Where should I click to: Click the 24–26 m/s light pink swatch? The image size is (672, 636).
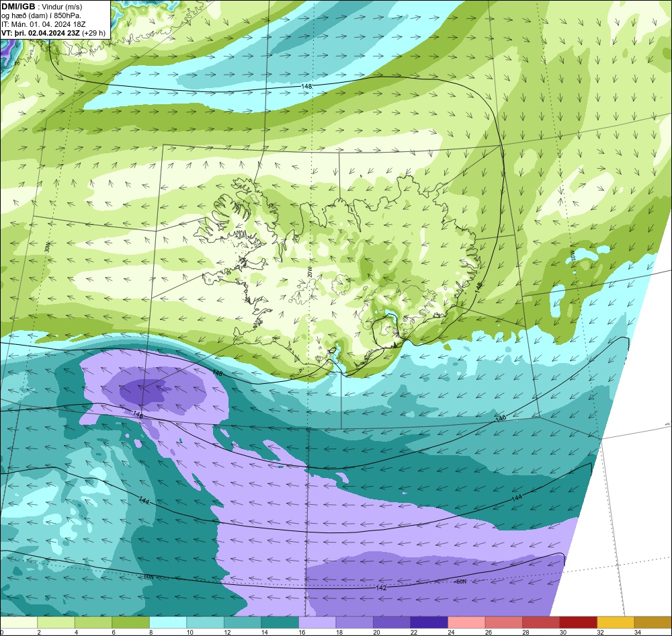coord(466,623)
